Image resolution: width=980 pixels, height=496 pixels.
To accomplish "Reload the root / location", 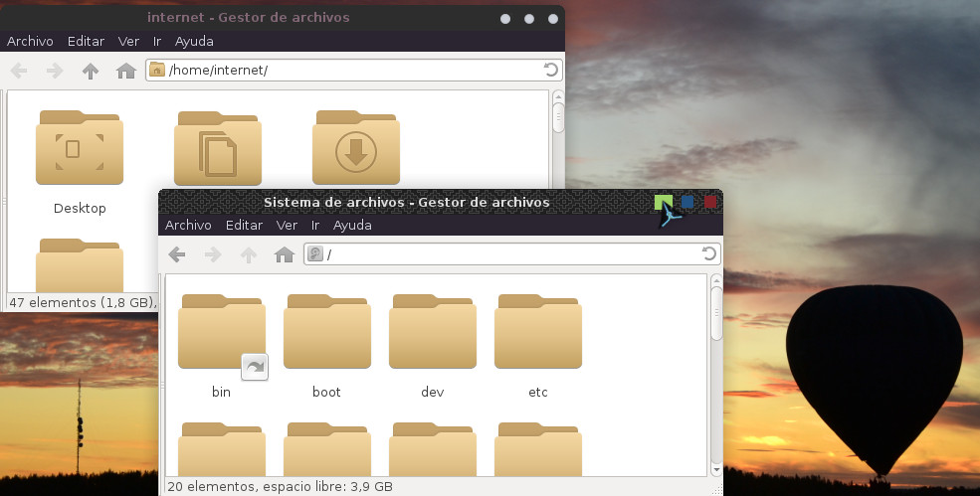I will 708,253.
